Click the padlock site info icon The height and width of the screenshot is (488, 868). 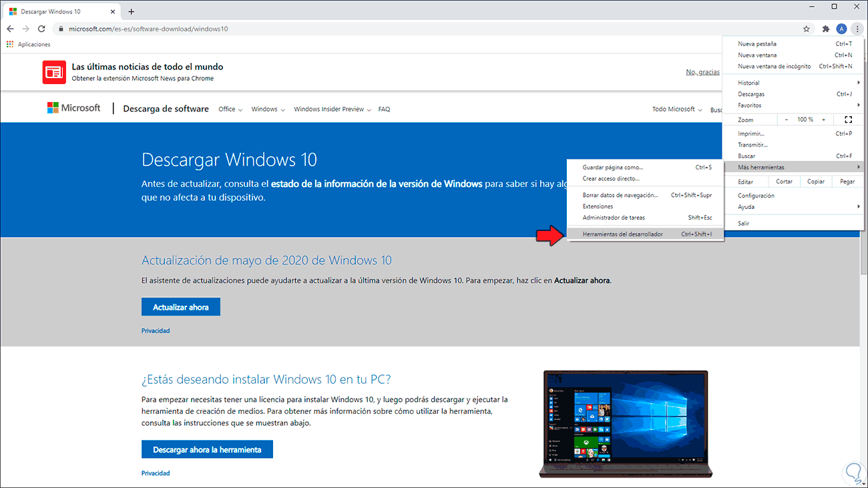(x=61, y=29)
